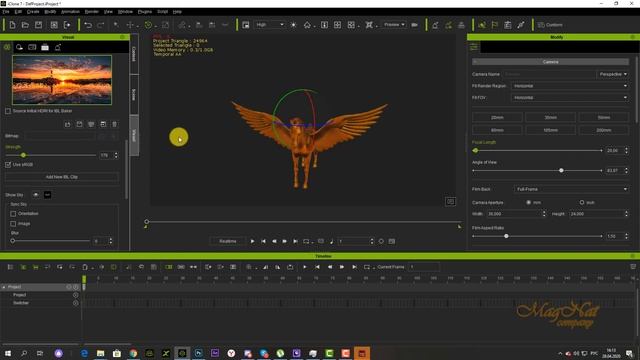Click the Save Project icon

click(38, 25)
